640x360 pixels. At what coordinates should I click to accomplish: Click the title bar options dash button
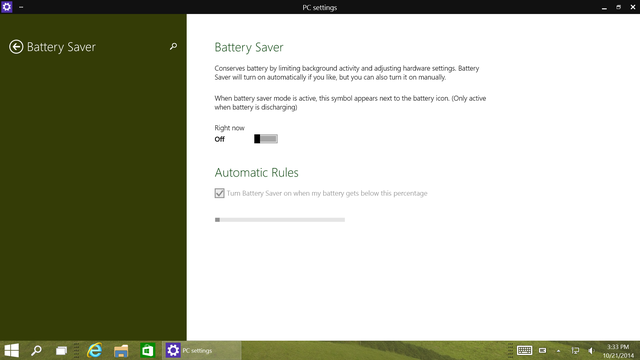pyautogui.click(x=21, y=7)
